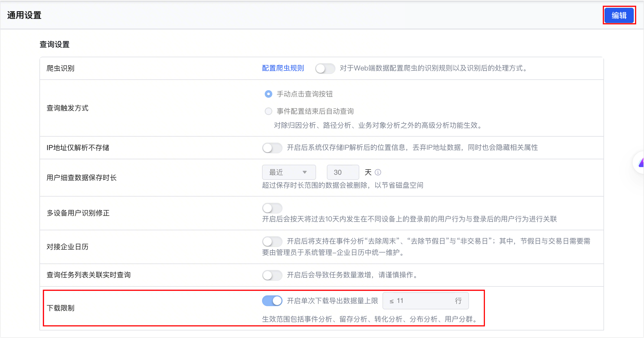Click the 通用设置 page title

(24, 15)
